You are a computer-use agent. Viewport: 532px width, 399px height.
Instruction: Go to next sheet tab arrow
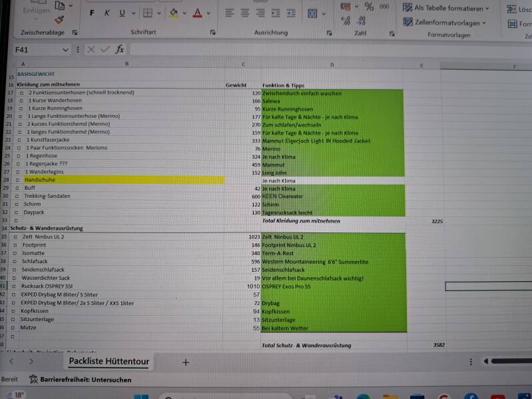click(31, 361)
